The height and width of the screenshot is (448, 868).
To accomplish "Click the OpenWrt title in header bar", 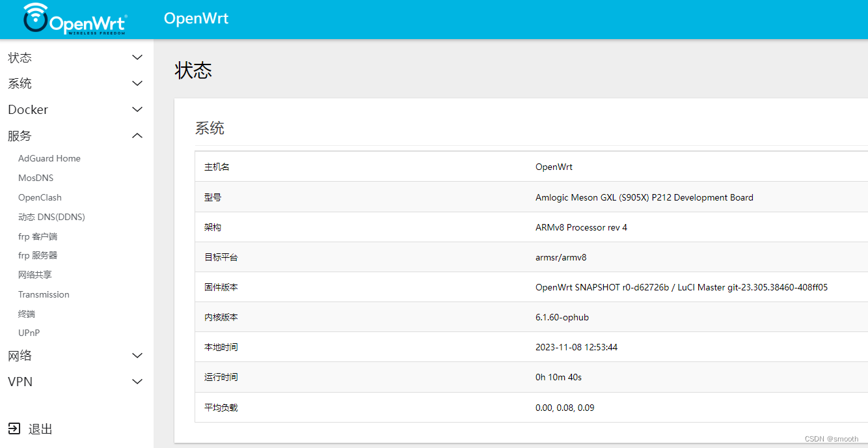I will click(196, 18).
